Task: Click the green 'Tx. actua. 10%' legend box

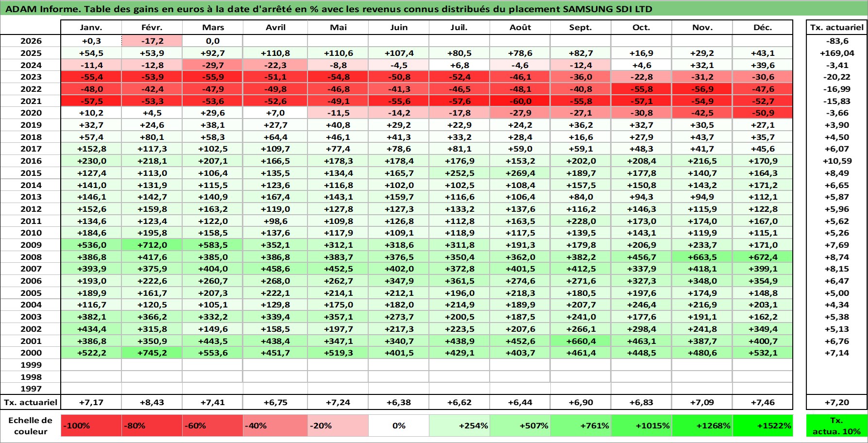Action: click(836, 426)
